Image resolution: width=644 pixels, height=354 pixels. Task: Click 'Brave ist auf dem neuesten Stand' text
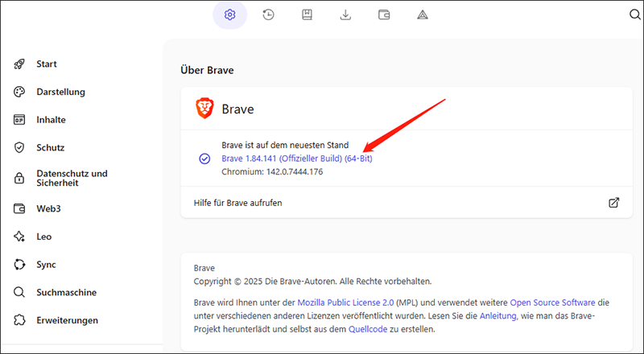(x=285, y=145)
